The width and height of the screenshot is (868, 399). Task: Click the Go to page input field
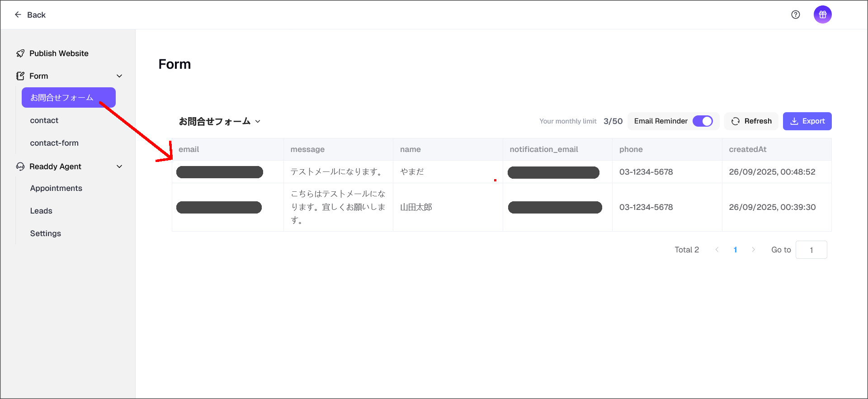click(811, 250)
